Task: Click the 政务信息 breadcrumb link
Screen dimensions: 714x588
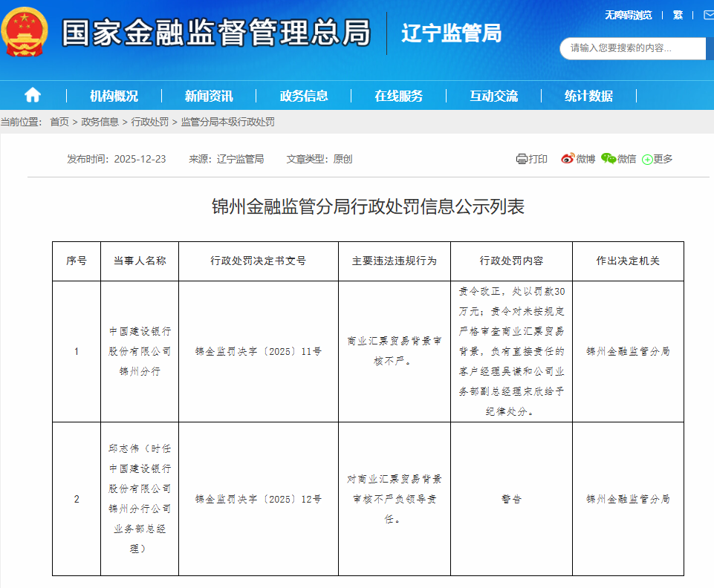Action: (x=100, y=122)
